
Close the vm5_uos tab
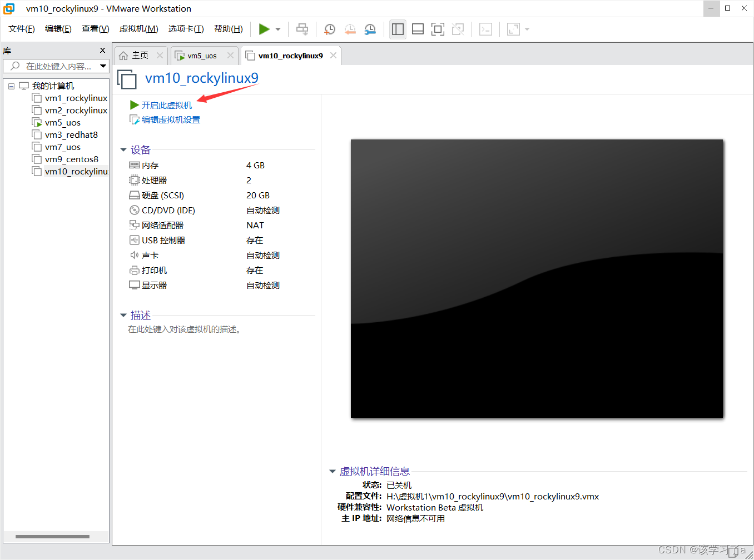click(x=230, y=56)
